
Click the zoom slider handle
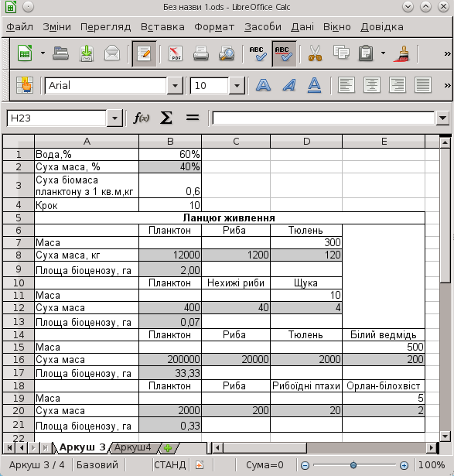[x=353, y=464]
